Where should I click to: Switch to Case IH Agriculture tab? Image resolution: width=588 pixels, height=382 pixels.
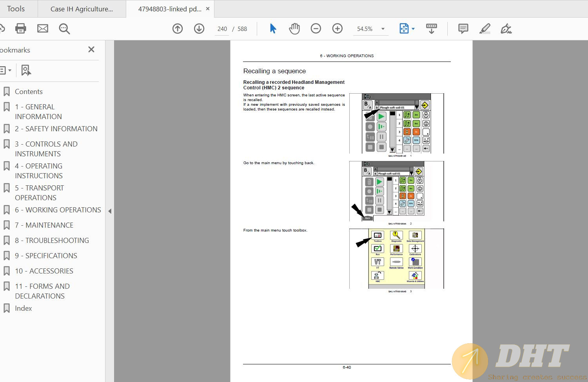click(x=82, y=9)
